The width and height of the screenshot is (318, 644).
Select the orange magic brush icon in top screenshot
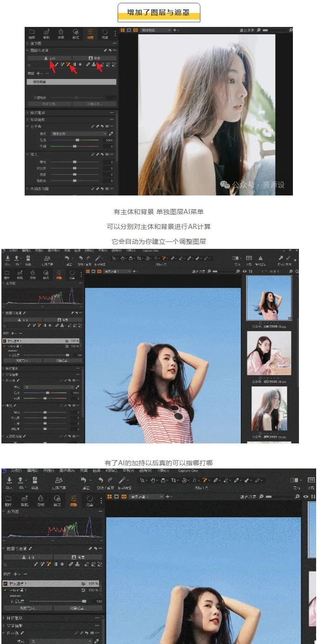coord(68,65)
